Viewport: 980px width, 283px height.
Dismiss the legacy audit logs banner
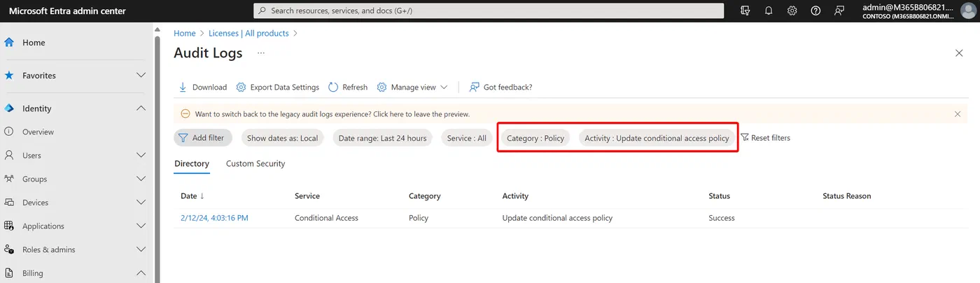click(x=958, y=113)
